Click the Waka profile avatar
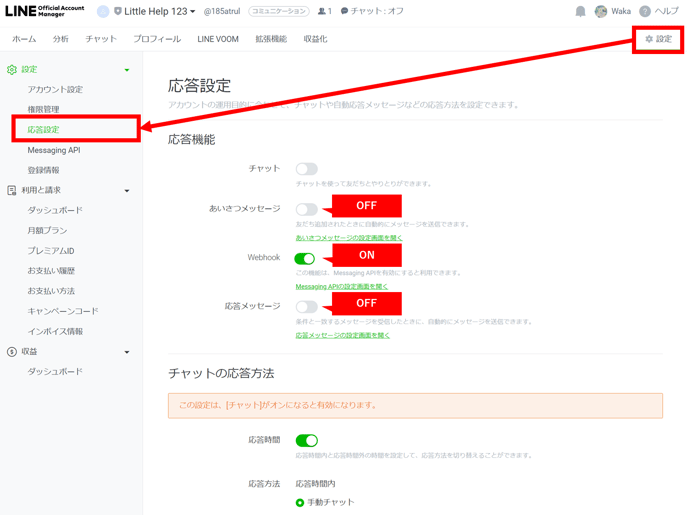Viewport: 687px width, 515px height. [x=601, y=12]
